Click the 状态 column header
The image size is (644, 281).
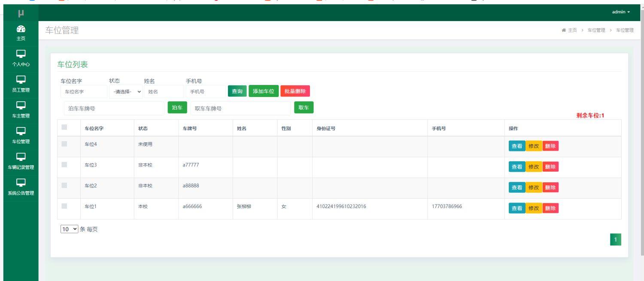[143, 128]
